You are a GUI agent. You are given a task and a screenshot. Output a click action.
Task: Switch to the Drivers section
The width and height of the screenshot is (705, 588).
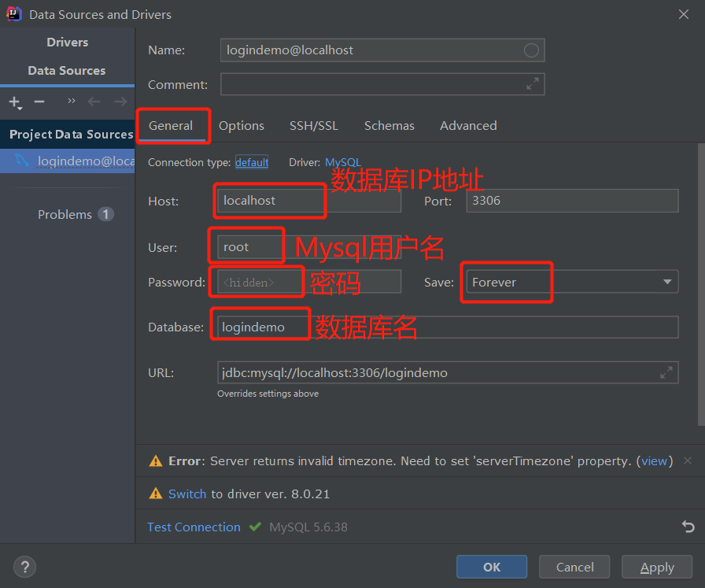(x=68, y=43)
